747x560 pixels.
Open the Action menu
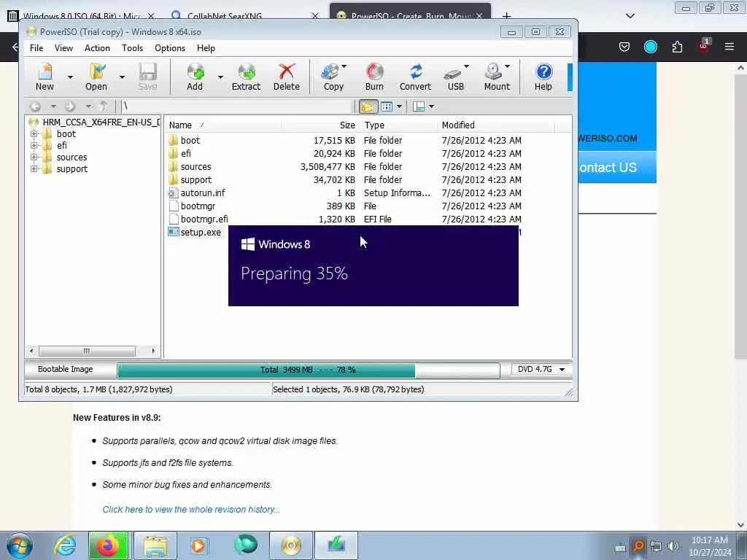point(97,48)
